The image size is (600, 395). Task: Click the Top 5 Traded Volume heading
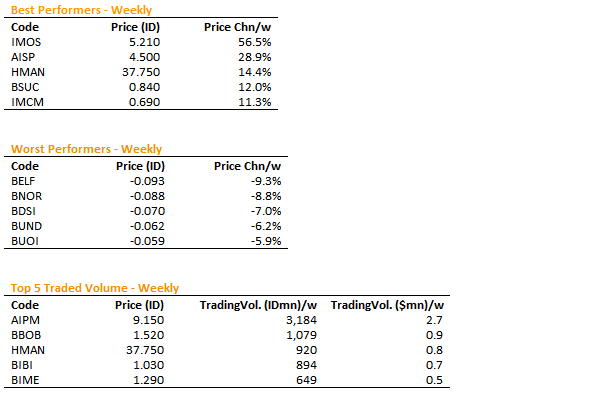(95, 288)
